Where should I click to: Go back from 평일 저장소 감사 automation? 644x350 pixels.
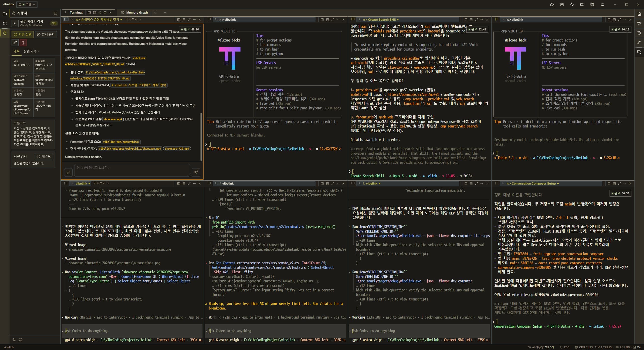click(15, 23)
